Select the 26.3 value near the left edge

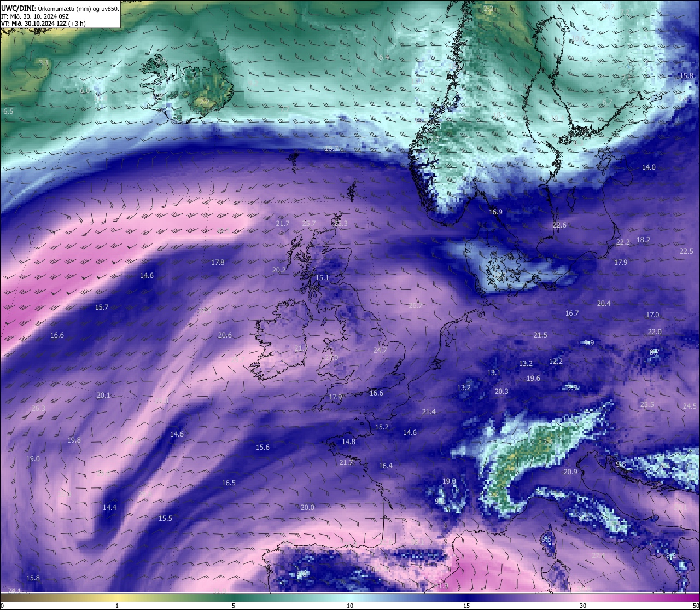pyautogui.click(x=38, y=408)
